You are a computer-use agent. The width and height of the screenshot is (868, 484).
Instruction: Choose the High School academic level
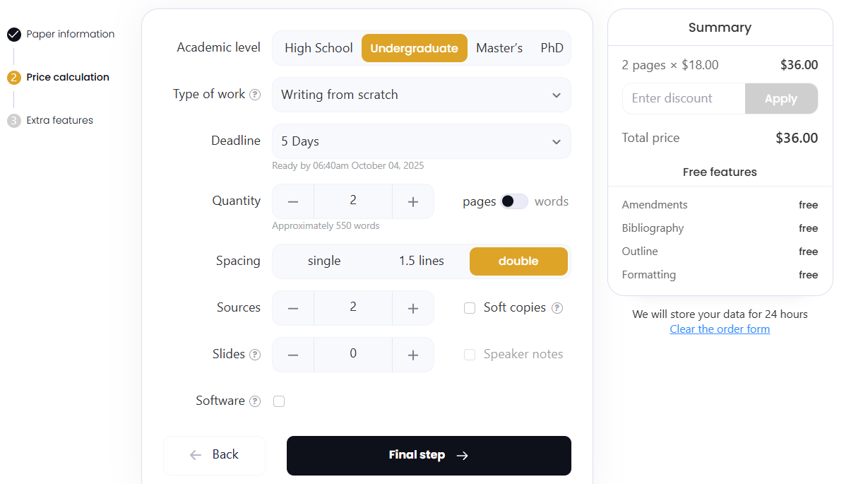click(319, 48)
